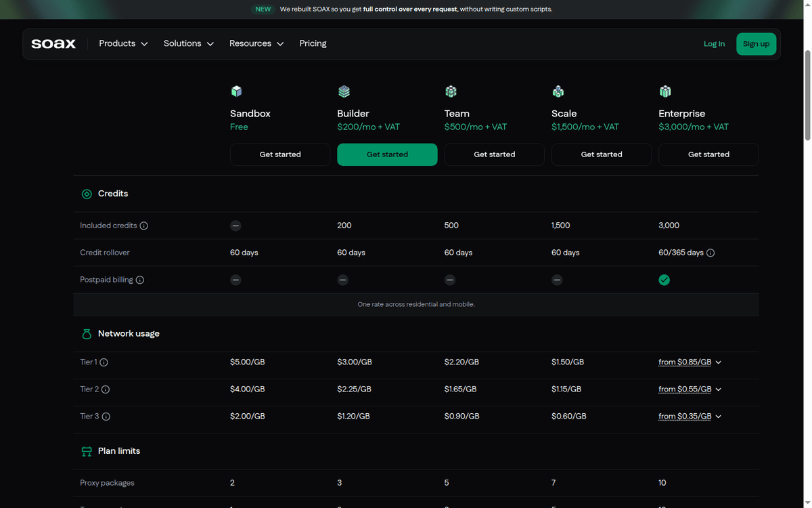812x508 pixels.
Task: Click the Sandbox Included credits dash icon
Action: pos(235,226)
